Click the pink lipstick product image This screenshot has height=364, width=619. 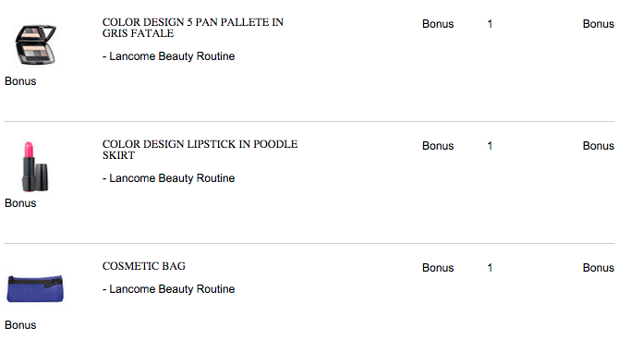point(35,166)
